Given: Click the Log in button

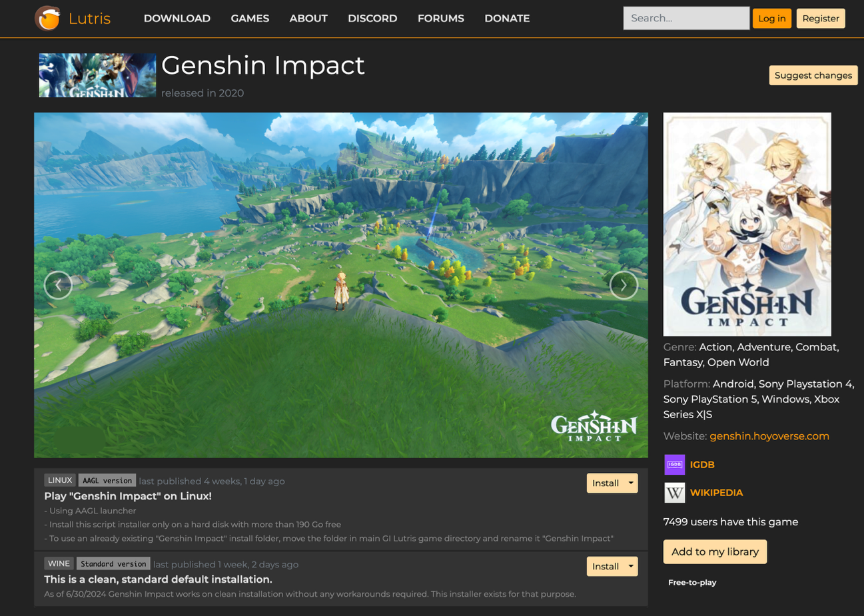Looking at the screenshot, I should coord(771,18).
